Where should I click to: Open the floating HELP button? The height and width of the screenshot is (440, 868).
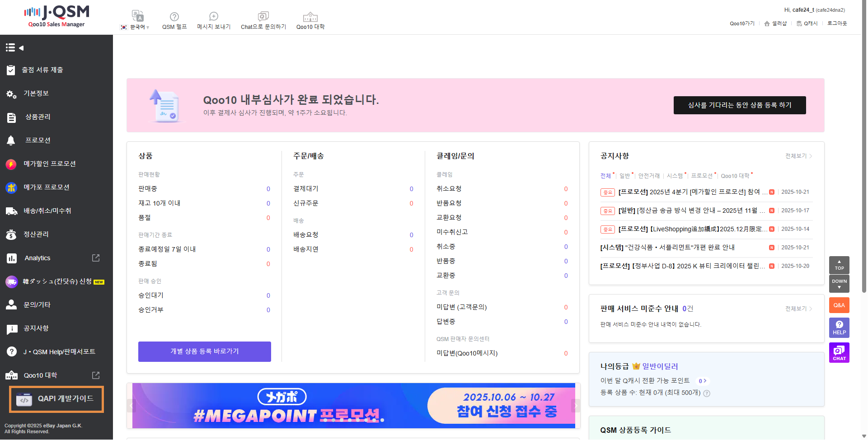pos(839,328)
